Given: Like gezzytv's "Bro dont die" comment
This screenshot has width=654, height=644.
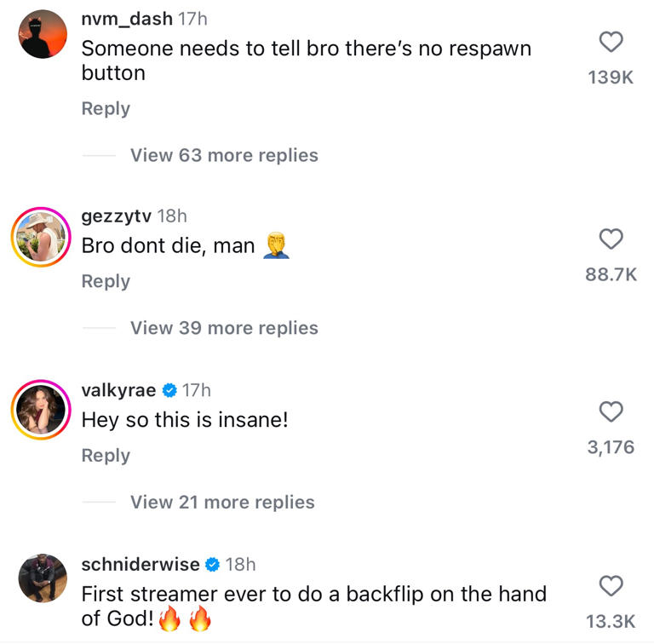Looking at the screenshot, I should point(611,239).
